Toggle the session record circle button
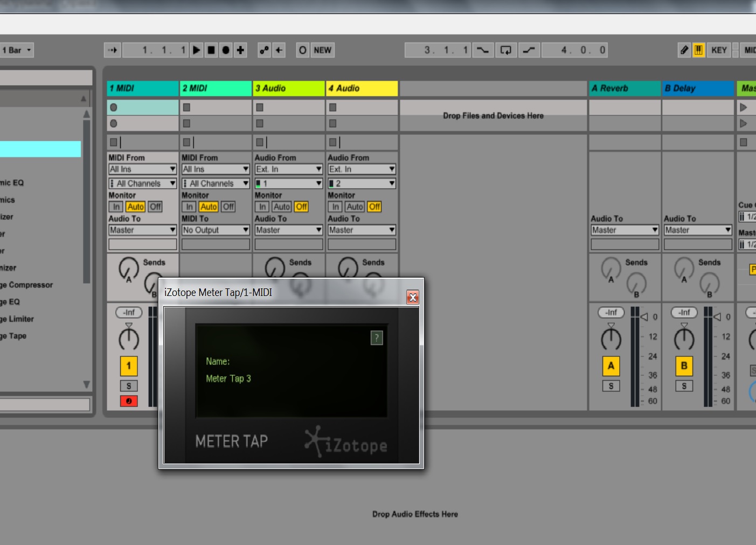The width and height of the screenshot is (756, 545). coord(303,50)
